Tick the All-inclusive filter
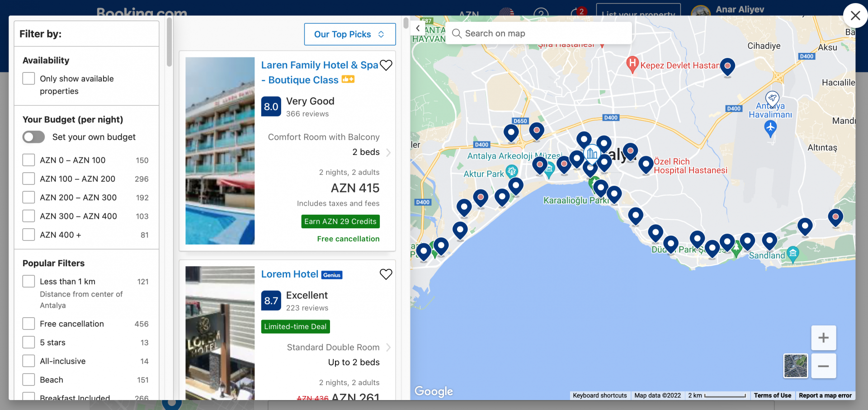This screenshot has width=868, height=410. click(28, 361)
